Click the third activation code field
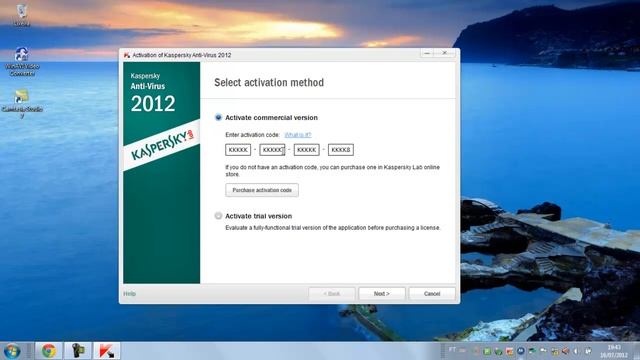Viewport: 640px width, 360px height. click(x=307, y=150)
